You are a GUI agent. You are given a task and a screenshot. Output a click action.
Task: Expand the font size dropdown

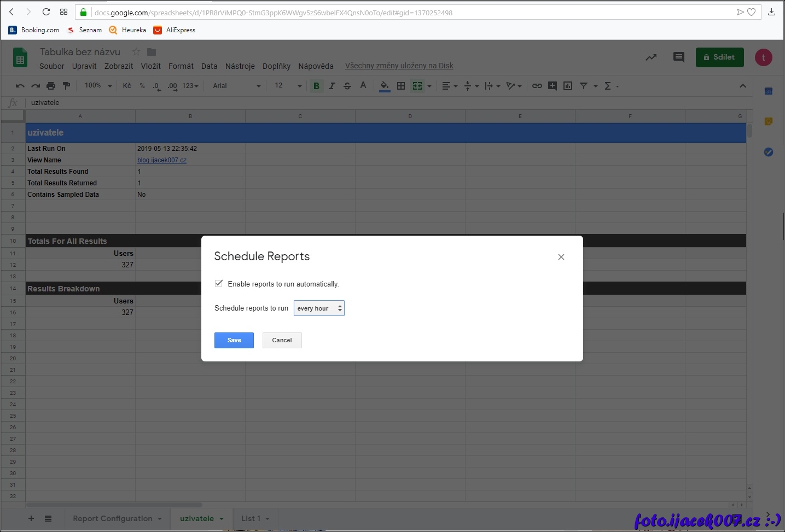(299, 86)
